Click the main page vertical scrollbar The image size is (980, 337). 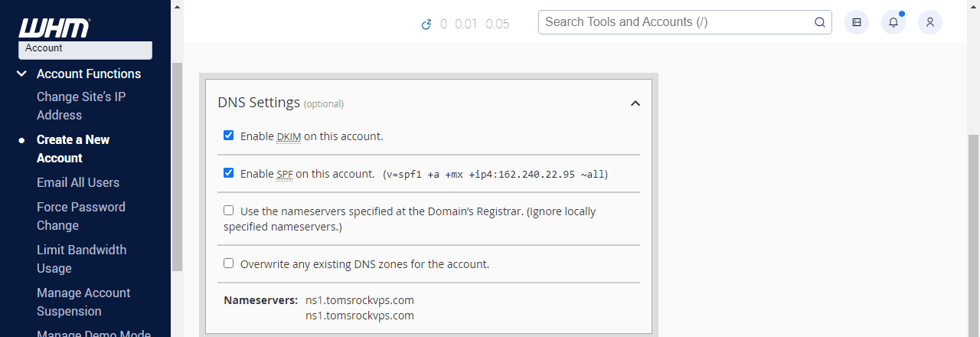click(x=973, y=230)
